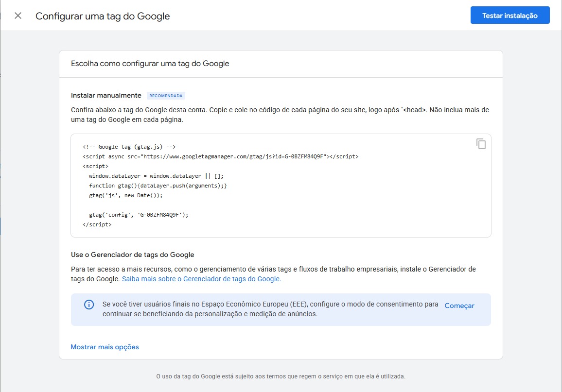Click the Google tag (gtag.js) comment line
562x392 pixels.
[x=129, y=147]
